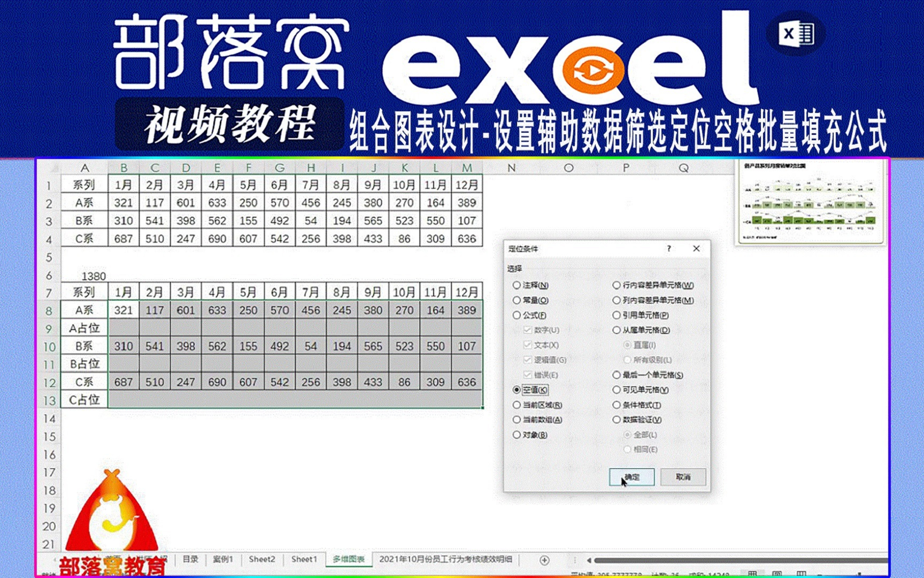Image resolution: width=924 pixels, height=578 pixels.
Task: Select row 5 header
Action: (x=49, y=257)
